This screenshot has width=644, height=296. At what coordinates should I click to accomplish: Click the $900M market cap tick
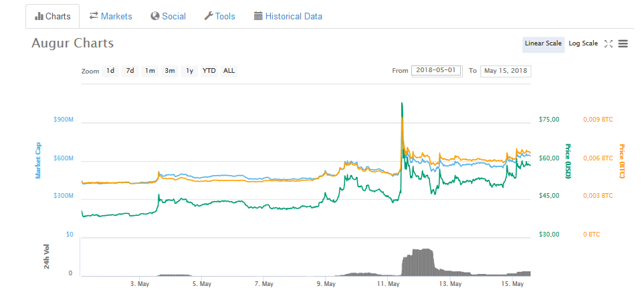tap(64, 120)
